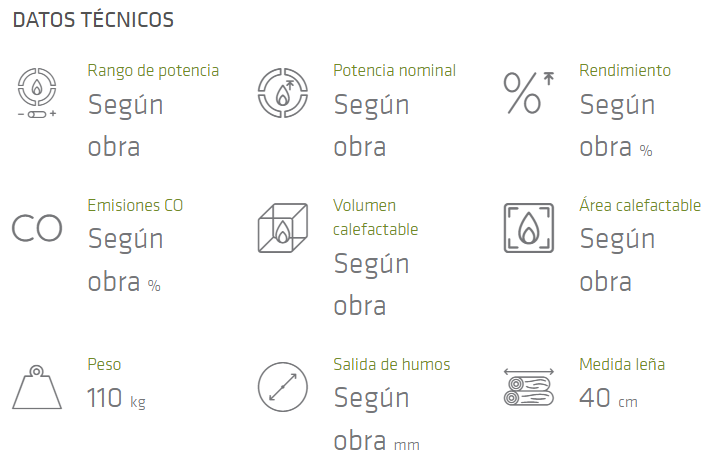
Task: Click the heatable area flame icon
Action: tap(528, 229)
